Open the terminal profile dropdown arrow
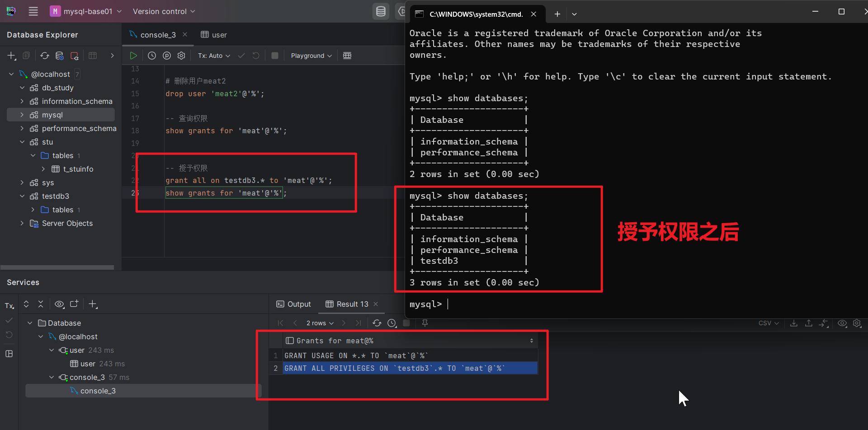The height and width of the screenshot is (430, 868). [574, 14]
